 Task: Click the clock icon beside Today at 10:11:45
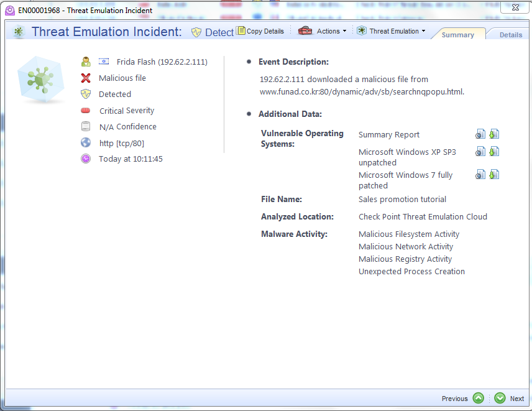tap(86, 159)
